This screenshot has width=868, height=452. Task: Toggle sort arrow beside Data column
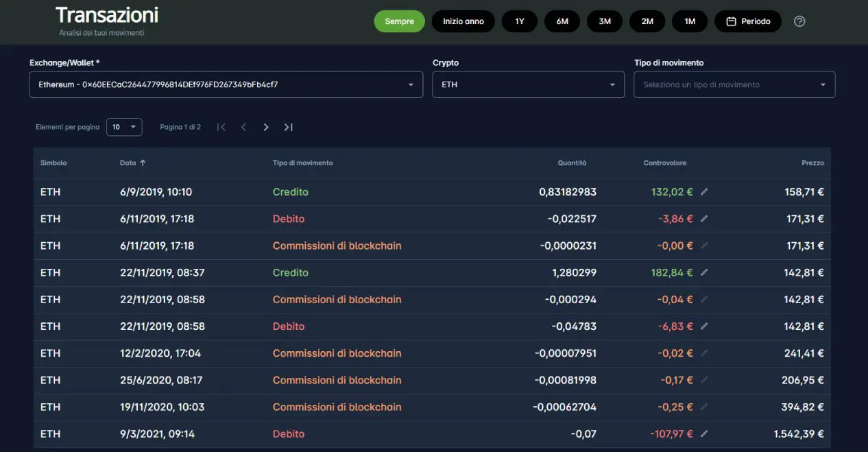143,163
